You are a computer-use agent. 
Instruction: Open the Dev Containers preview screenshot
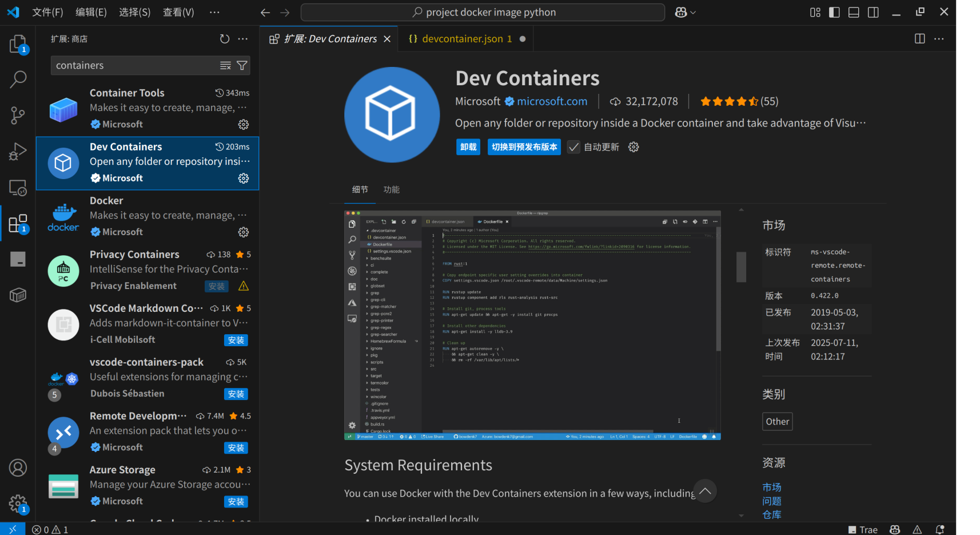(532, 325)
